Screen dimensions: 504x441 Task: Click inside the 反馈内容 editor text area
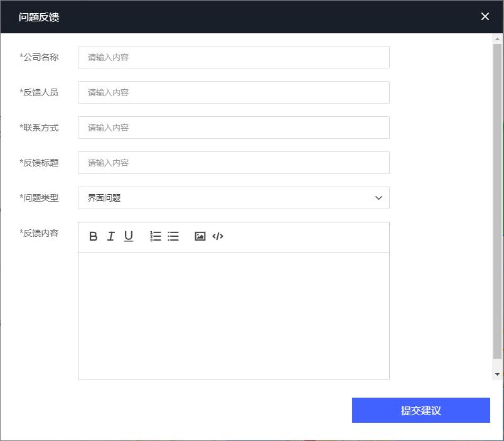[233, 315]
